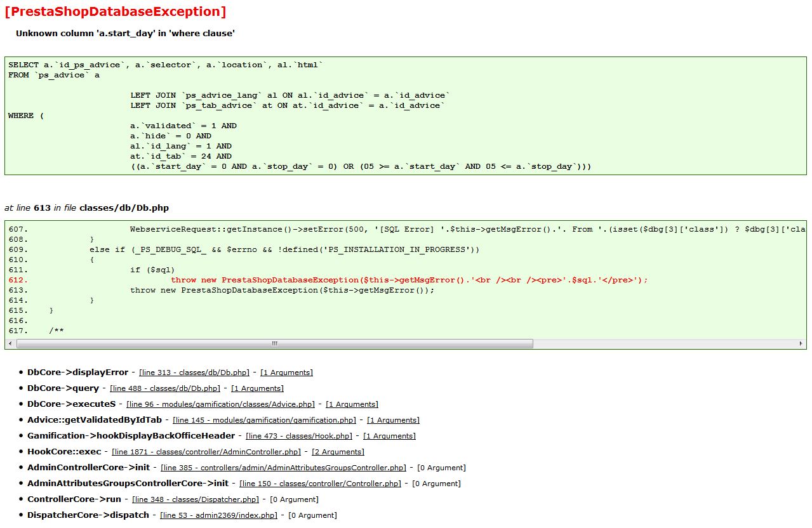Show arguments for Gamification->hookDisplayBackOfficeHeader
The image size is (812, 528).
pos(389,436)
